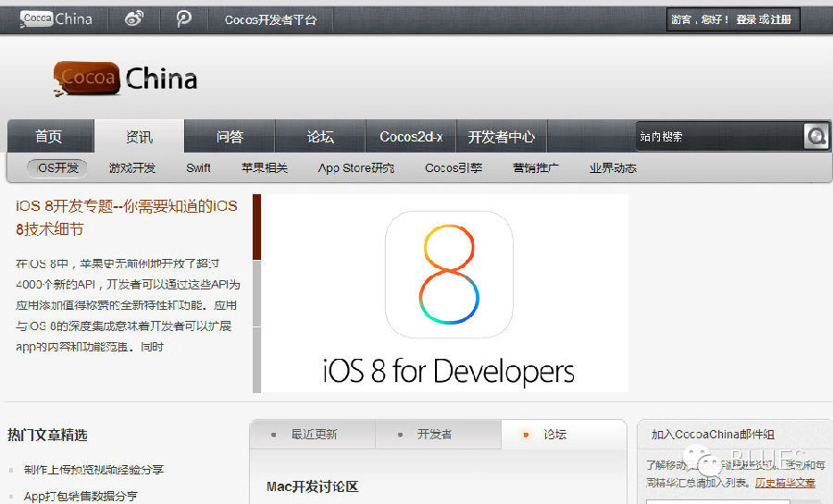This screenshot has width=833, height=504.
Task: Click the search magnifier button
Action: 816,136
